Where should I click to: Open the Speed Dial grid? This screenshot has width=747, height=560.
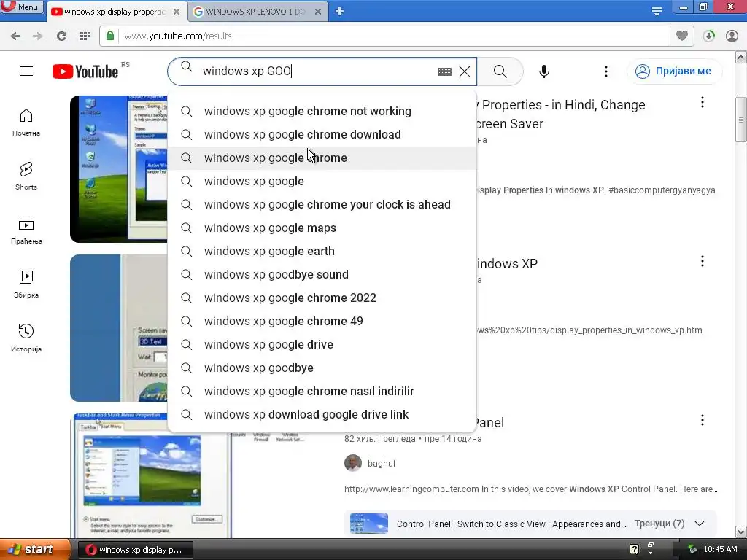[85, 36]
